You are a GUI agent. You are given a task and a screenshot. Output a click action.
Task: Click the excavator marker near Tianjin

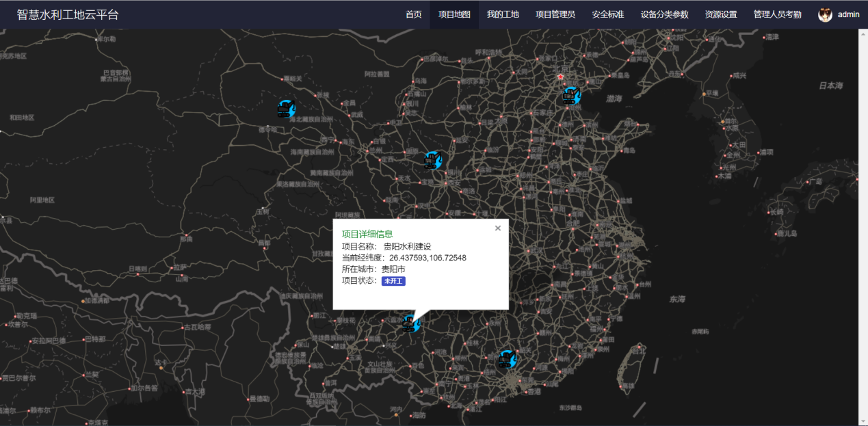(570, 96)
